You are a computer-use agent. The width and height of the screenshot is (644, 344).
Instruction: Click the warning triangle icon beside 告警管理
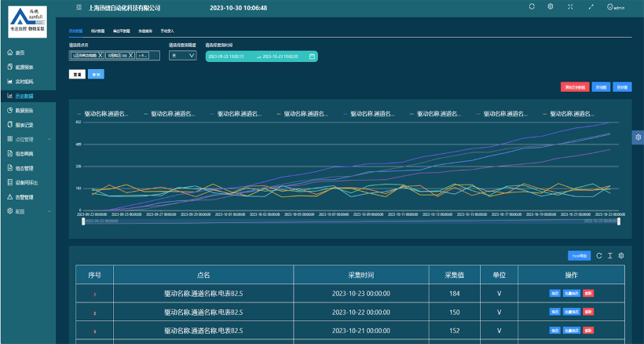(10, 196)
